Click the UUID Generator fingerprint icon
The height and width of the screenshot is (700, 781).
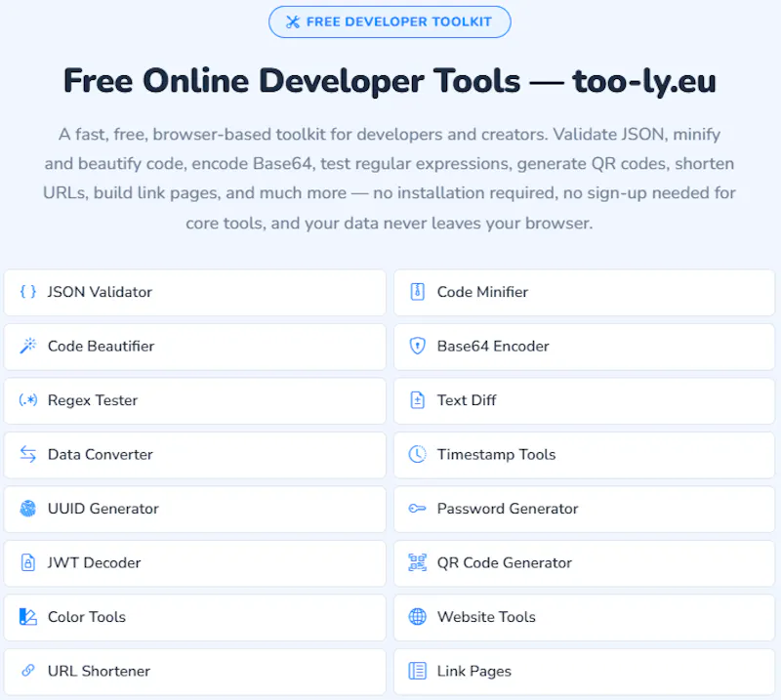28,509
